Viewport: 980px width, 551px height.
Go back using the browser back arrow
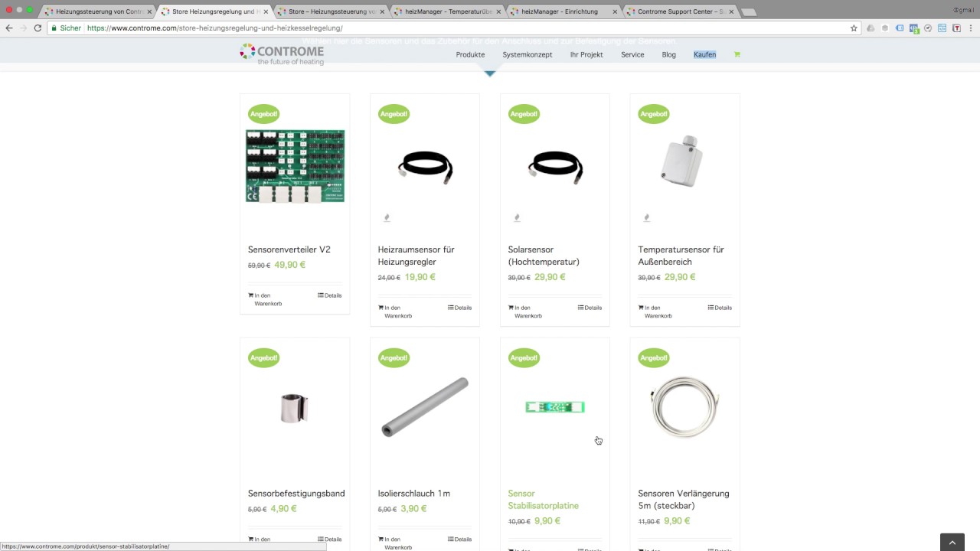point(9,28)
